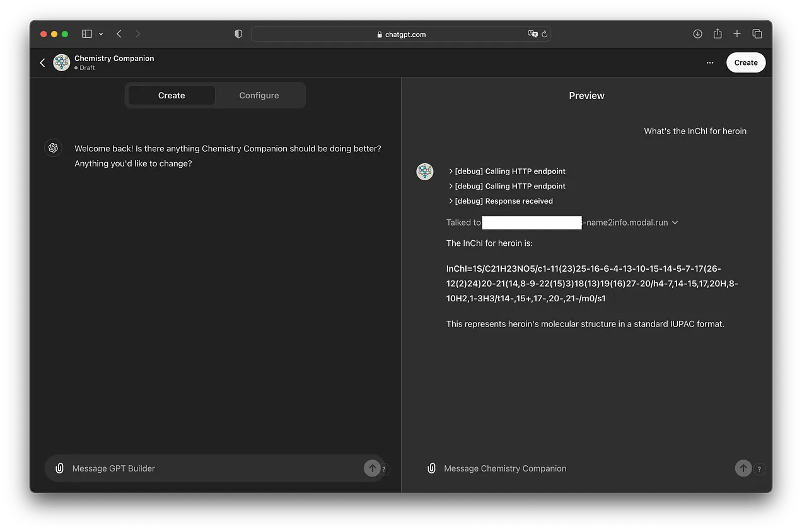Click the privacy shield icon
The width and height of the screenshot is (802, 532).
[x=238, y=34]
